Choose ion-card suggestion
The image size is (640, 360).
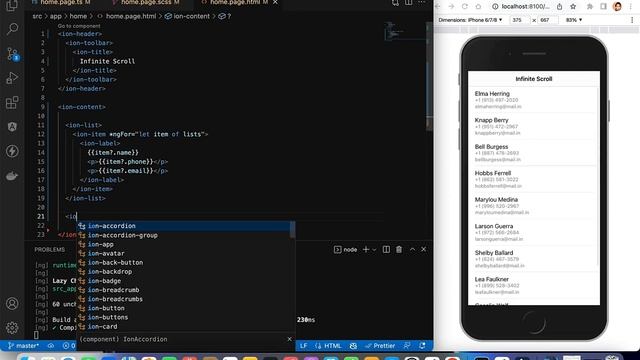click(187, 327)
